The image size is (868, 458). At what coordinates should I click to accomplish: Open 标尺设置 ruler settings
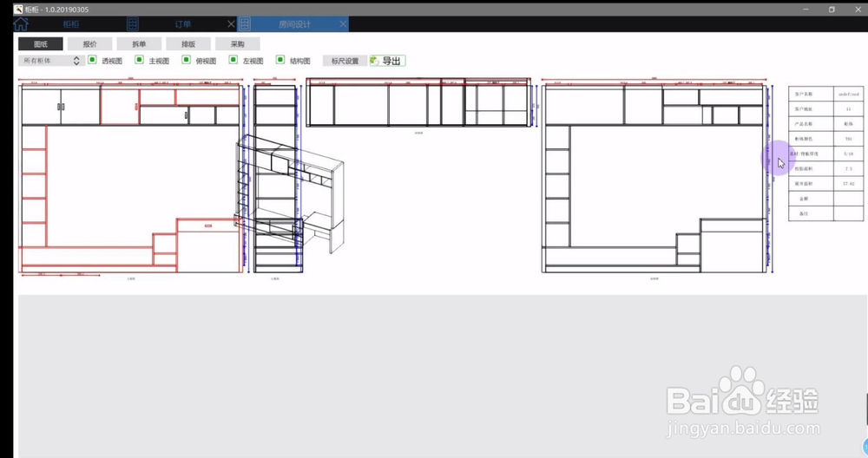point(345,61)
